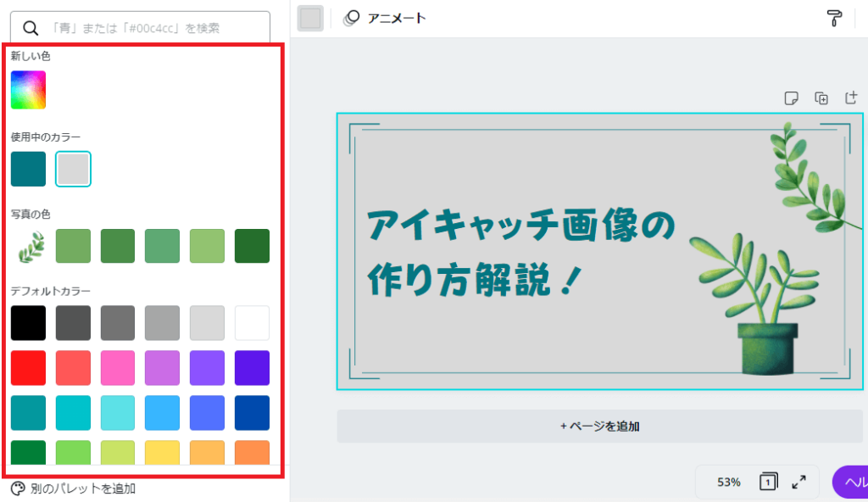This screenshot has height=502, width=868.
Task: Pick the sea green third photo color
Action: point(162,246)
